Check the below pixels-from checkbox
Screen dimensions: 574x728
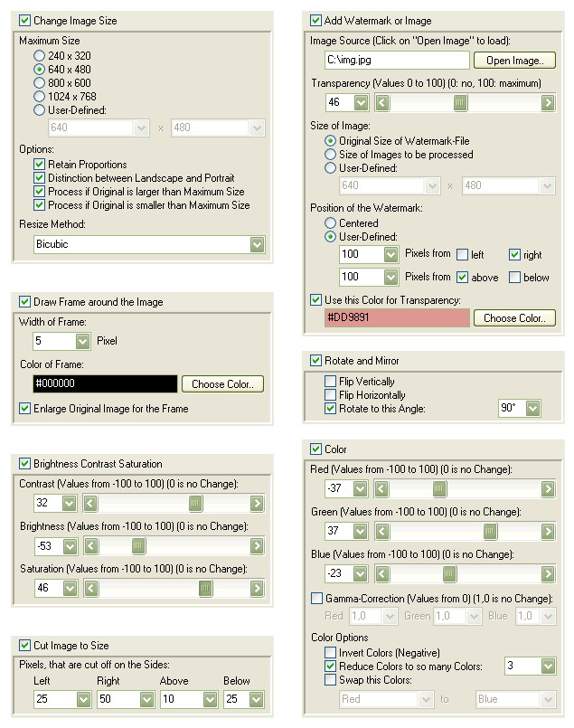(514, 277)
